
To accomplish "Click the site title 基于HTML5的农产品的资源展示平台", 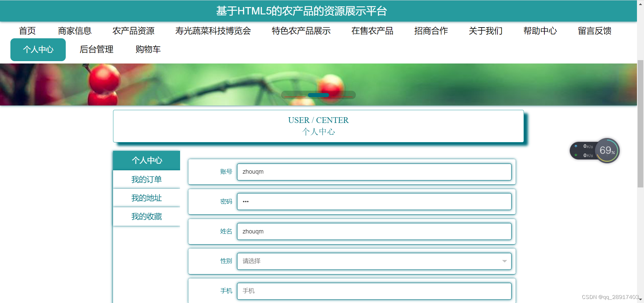I will click(301, 11).
